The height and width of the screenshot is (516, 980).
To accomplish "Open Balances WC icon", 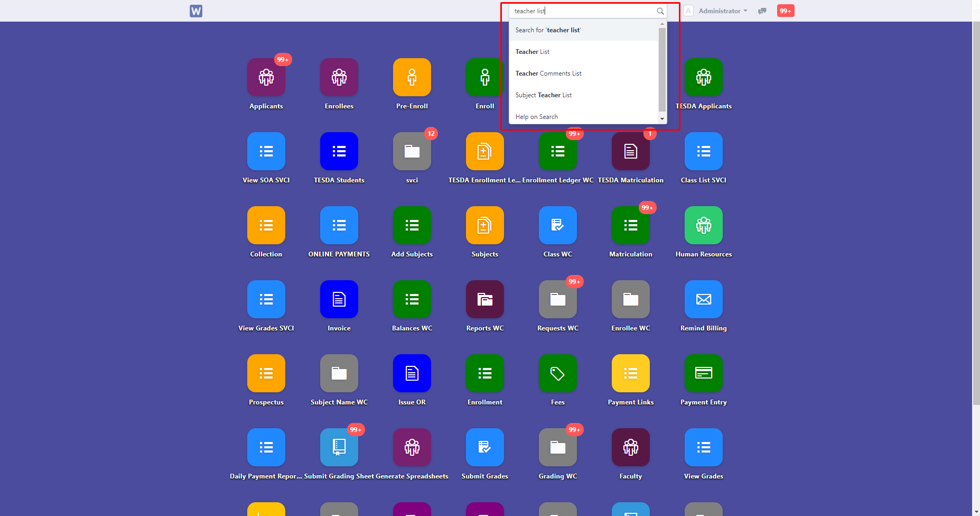I will [412, 299].
